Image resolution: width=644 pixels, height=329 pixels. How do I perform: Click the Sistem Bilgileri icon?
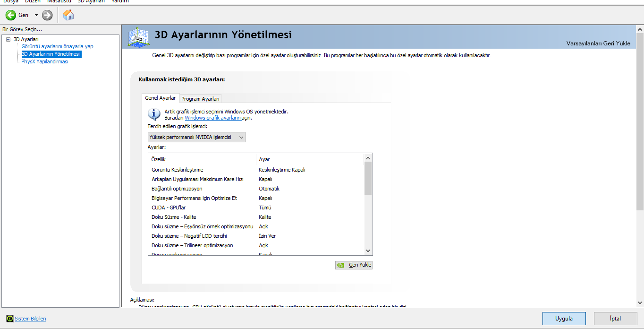(10, 319)
